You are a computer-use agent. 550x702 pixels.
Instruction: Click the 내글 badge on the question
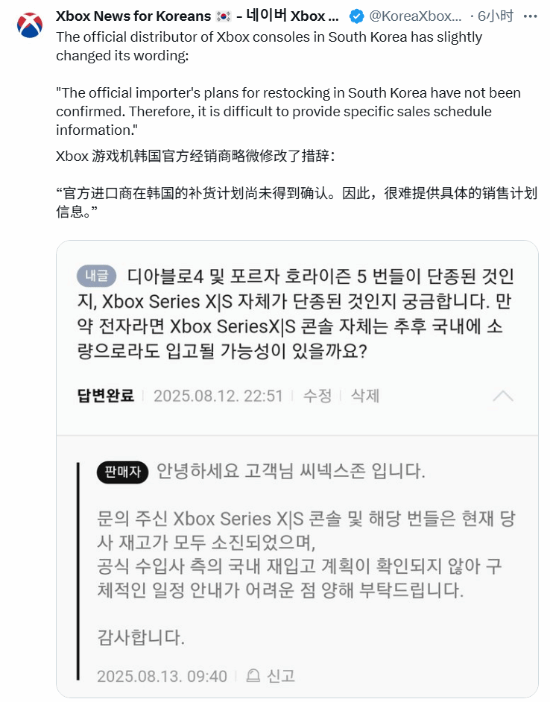[96, 276]
